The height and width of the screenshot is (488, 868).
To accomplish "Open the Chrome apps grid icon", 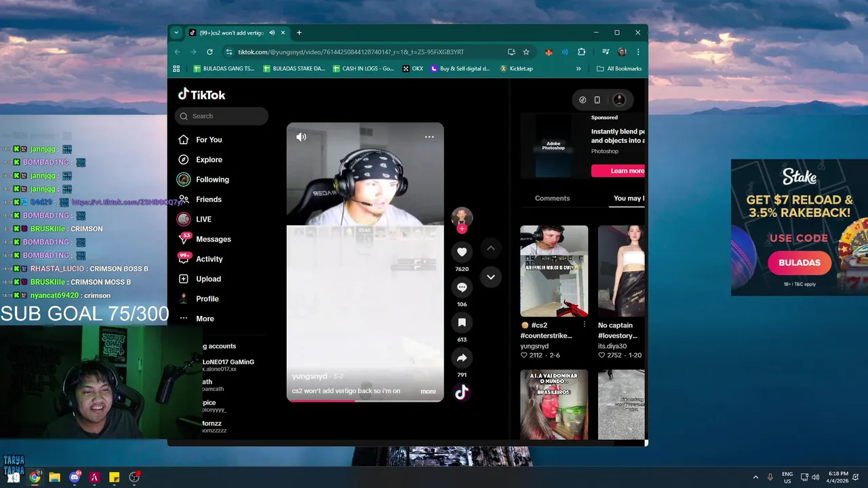I will tap(176, 68).
